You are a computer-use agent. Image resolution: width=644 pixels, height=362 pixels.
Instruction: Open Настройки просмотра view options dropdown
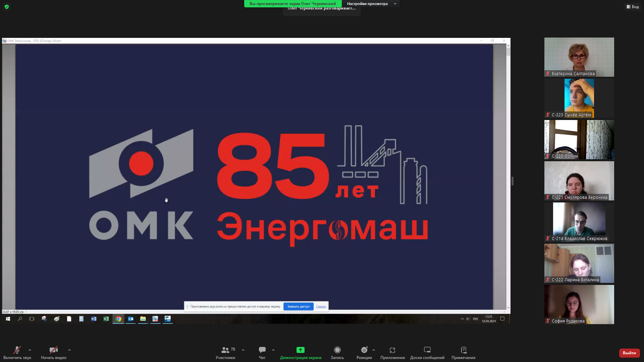(x=372, y=4)
